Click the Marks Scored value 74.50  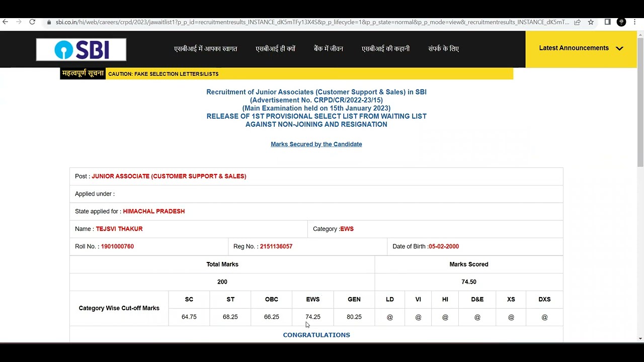[469, 282]
